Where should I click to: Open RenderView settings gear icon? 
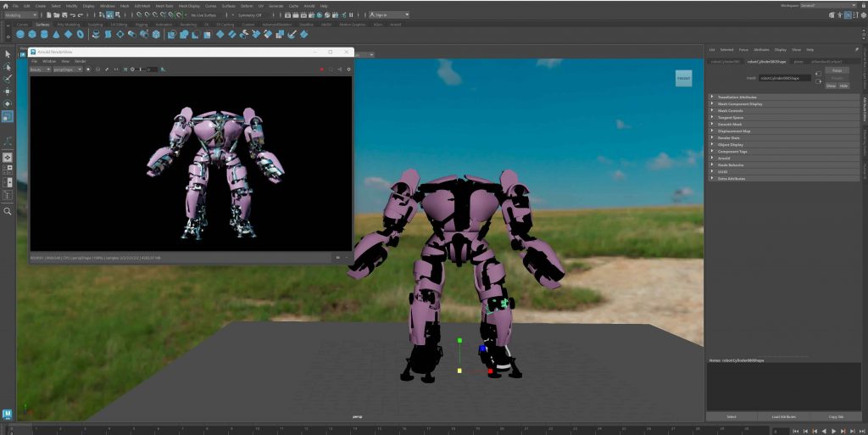point(348,70)
